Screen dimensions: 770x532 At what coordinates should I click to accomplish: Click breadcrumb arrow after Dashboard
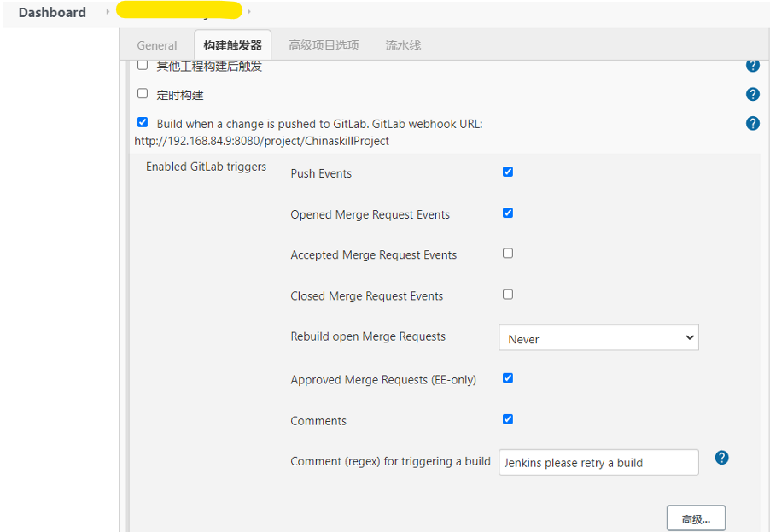click(108, 12)
